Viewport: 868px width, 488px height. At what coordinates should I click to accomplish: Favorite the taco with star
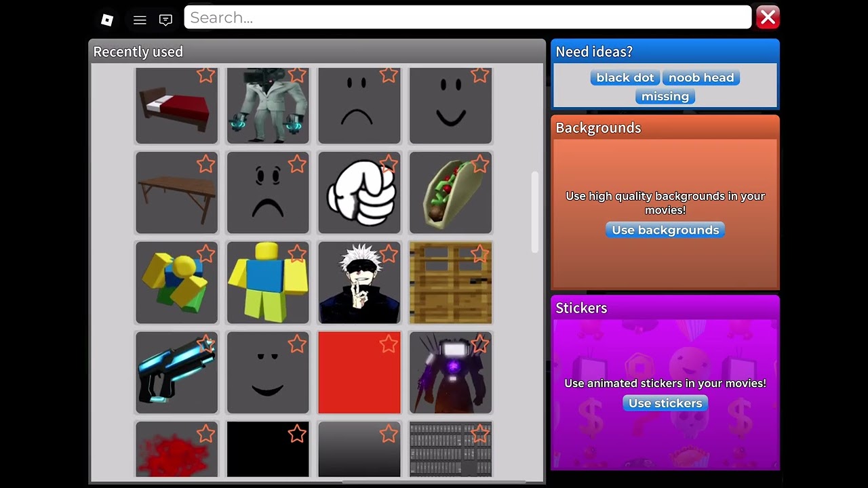point(480,163)
